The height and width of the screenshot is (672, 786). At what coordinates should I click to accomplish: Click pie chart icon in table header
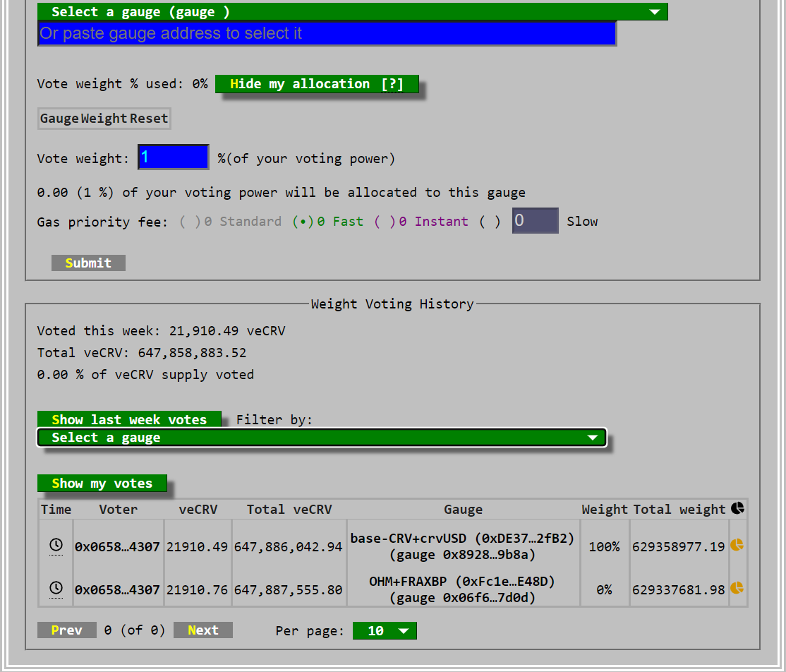737,508
